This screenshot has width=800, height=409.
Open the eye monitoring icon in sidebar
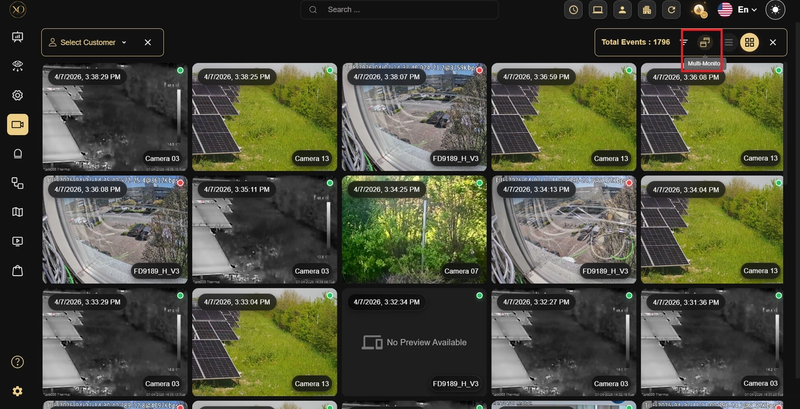17,66
